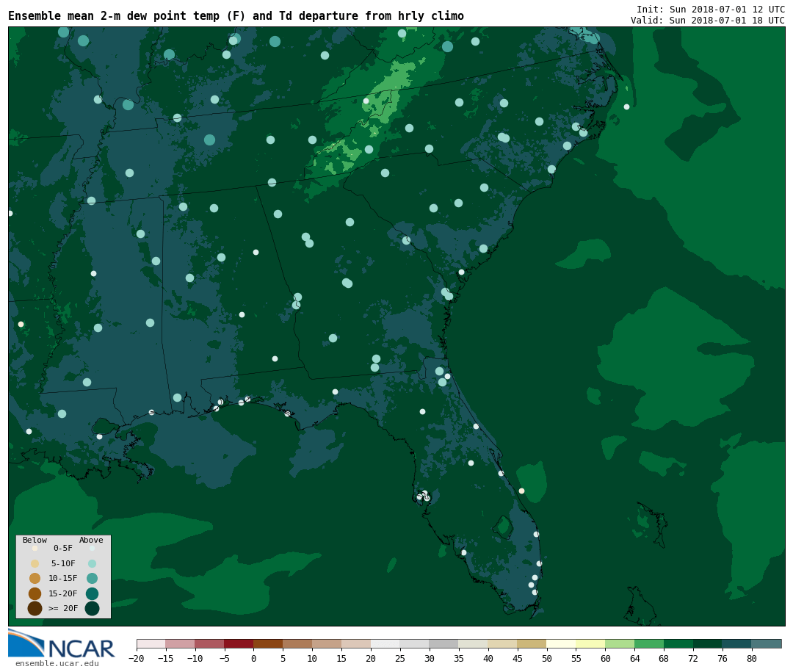Click the '>= 20F' legend label
The image size is (793, 672).
(63, 608)
